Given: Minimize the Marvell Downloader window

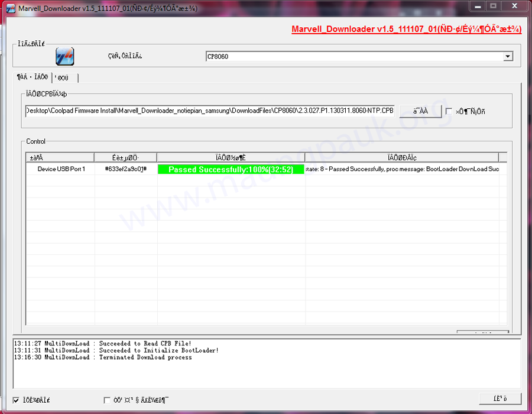Looking at the screenshot, I should tap(478, 6).
